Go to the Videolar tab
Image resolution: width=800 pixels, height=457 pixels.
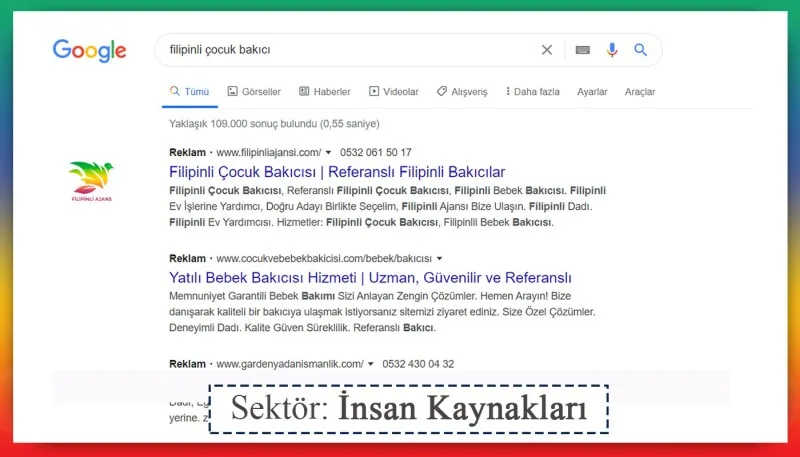(394, 92)
